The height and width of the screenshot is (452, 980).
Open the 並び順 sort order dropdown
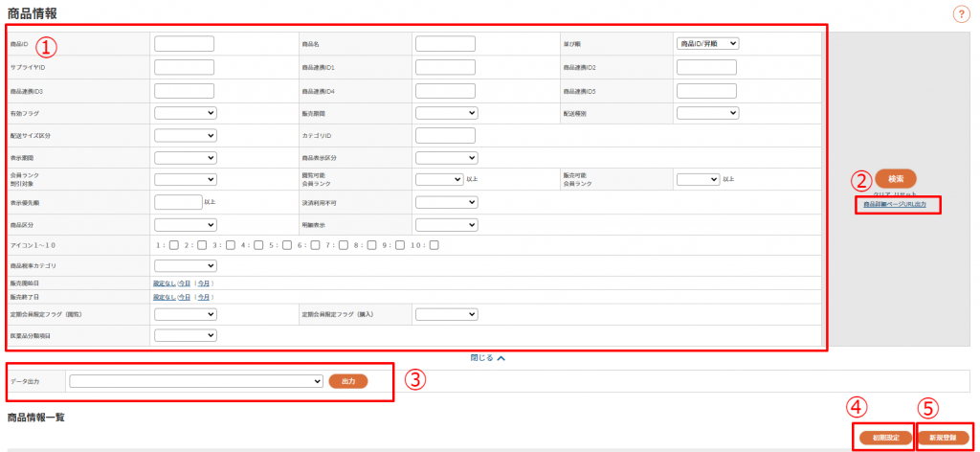(707, 44)
